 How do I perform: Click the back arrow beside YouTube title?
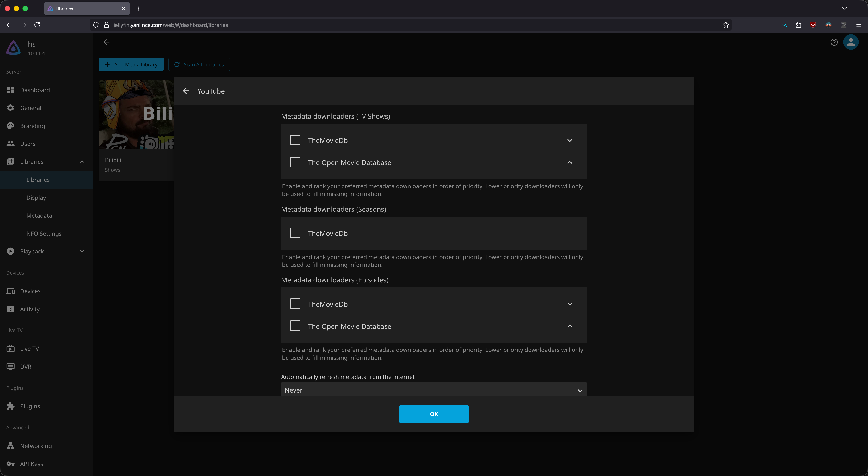coord(186,91)
